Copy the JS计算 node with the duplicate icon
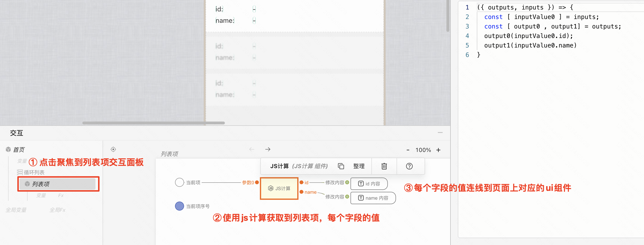This screenshot has height=245, width=644. 341,166
